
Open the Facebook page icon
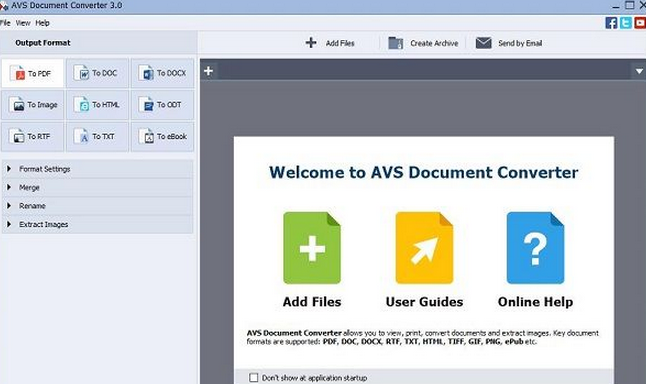pyautogui.click(x=611, y=23)
